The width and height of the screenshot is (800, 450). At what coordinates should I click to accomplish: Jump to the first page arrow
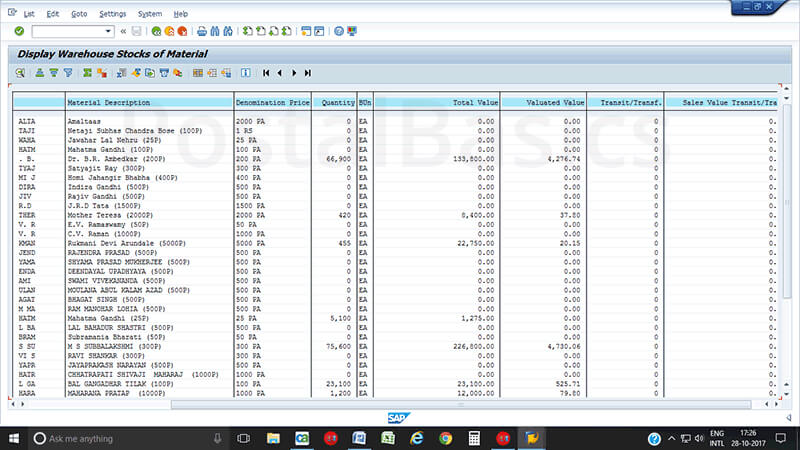click(266, 73)
